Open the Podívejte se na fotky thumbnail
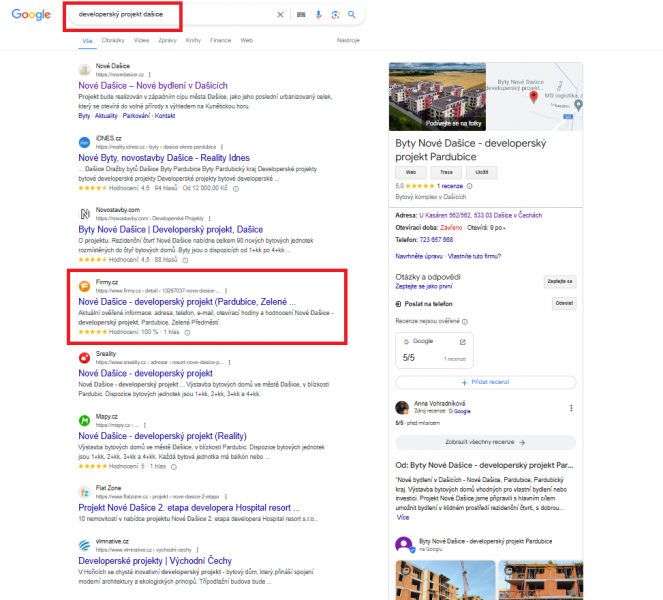This screenshot has width=663, height=600. pyautogui.click(x=437, y=97)
